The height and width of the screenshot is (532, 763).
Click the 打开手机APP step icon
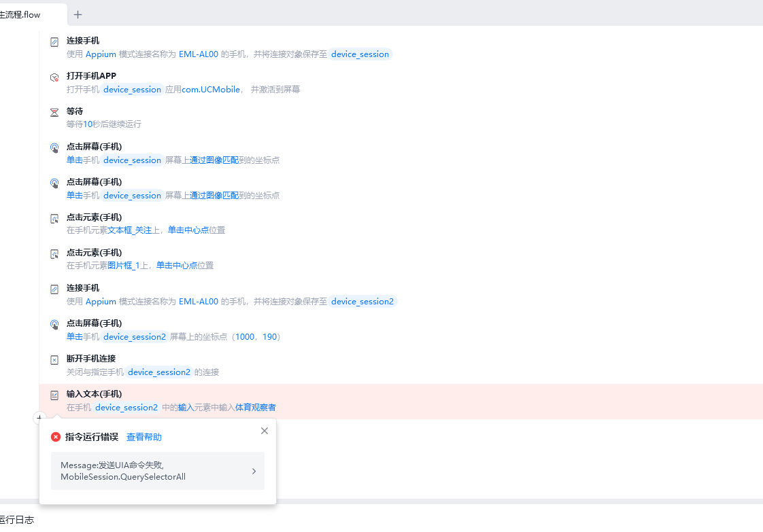[54, 78]
